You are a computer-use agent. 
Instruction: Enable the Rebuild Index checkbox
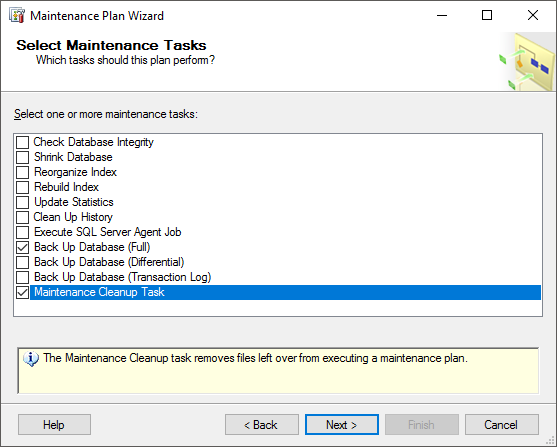pos(22,187)
